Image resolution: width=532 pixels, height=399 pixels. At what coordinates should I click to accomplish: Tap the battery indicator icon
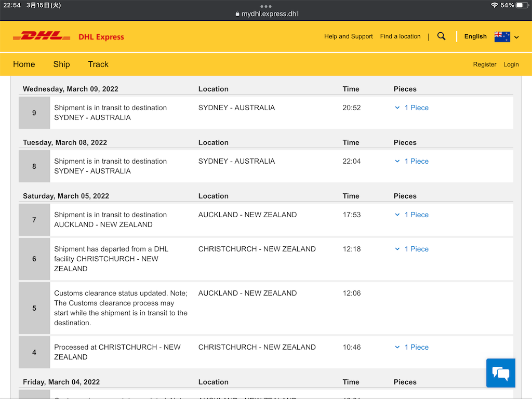tap(521, 5)
